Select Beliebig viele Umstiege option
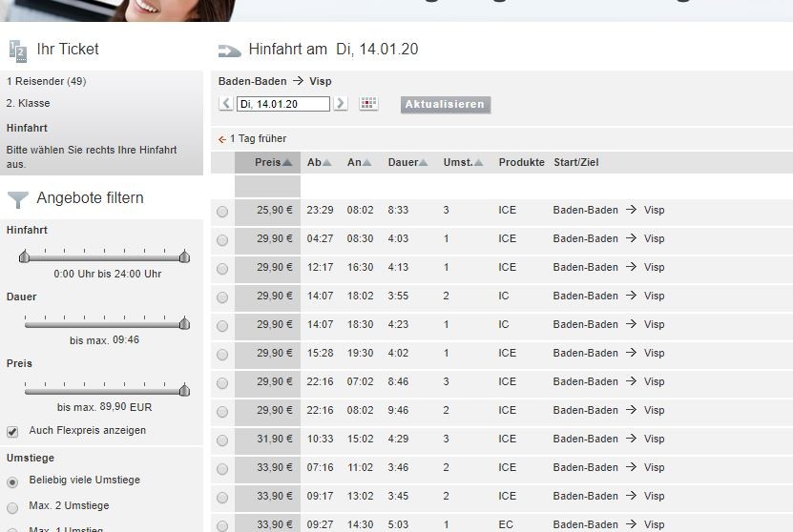793x532 pixels. (x=12, y=481)
